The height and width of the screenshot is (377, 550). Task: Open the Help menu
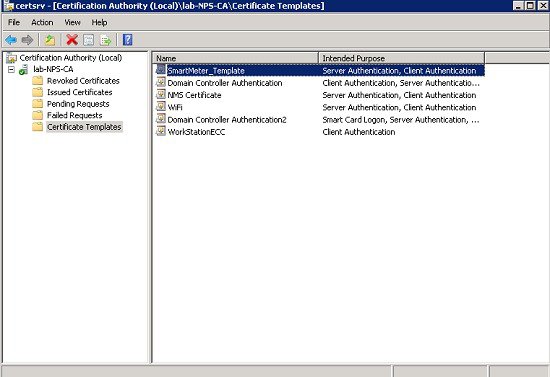pyautogui.click(x=99, y=22)
